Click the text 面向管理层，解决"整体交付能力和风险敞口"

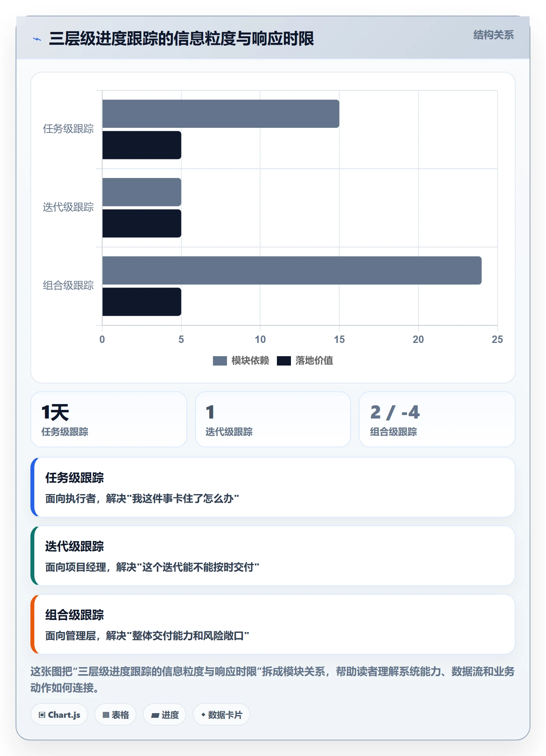(147, 636)
